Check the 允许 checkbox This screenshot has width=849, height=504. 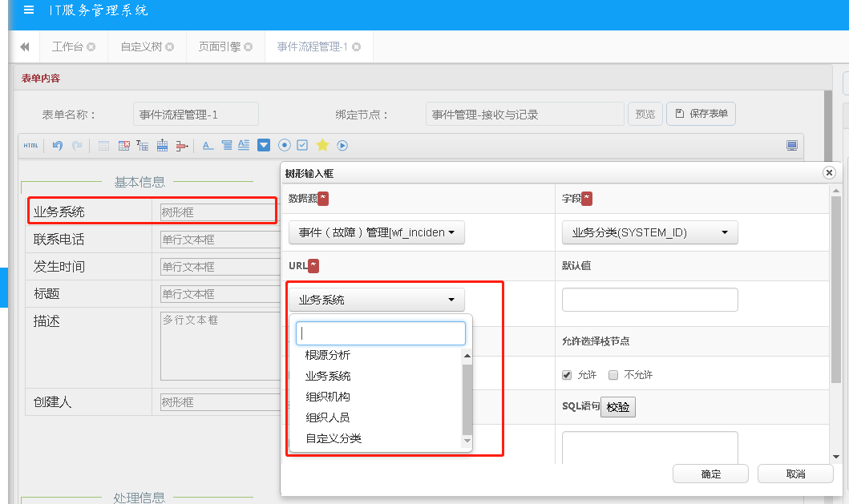[x=568, y=374]
